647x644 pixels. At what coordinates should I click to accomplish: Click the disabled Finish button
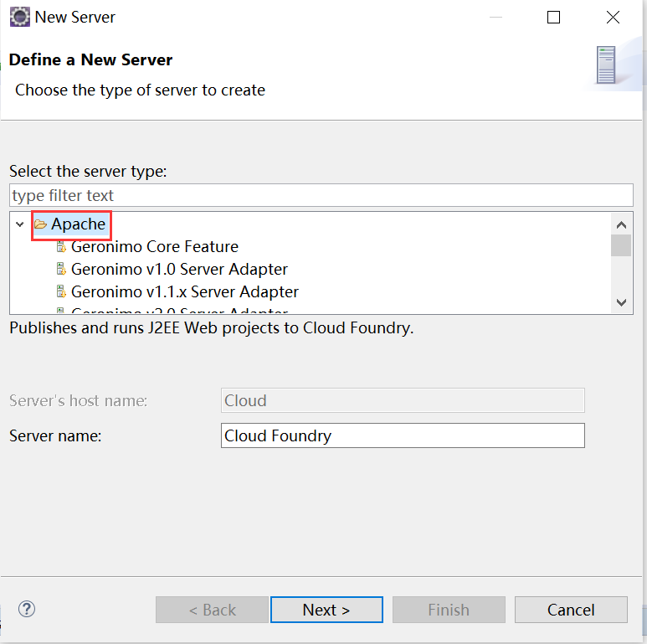(449, 610)
